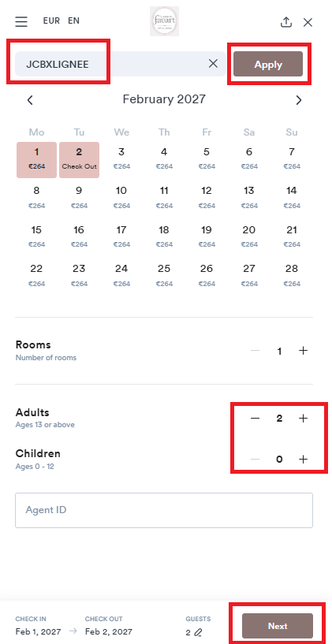Focus the Agent ID field
The height and width of the screenshot is (644, 332).
click(164, 510)
